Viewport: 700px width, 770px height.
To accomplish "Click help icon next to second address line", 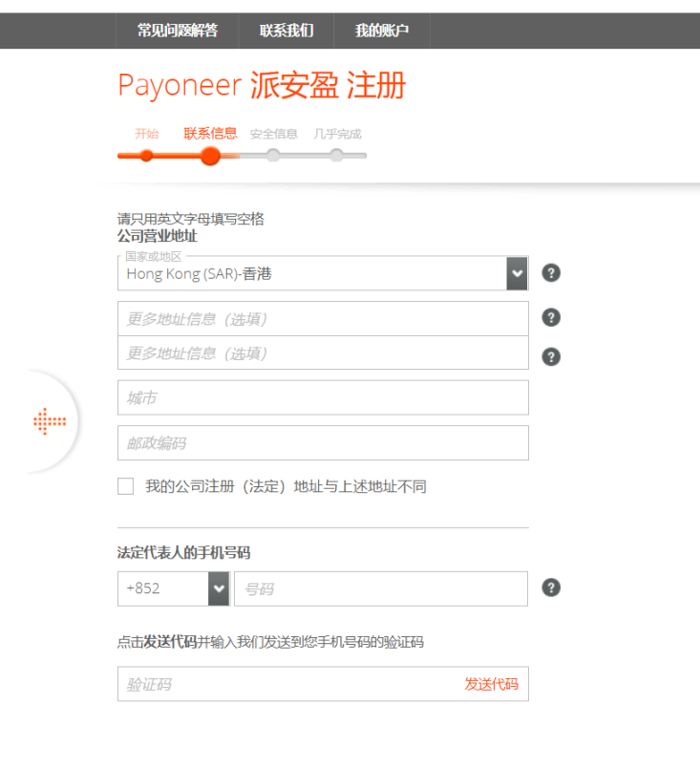I will pos(551,356).
